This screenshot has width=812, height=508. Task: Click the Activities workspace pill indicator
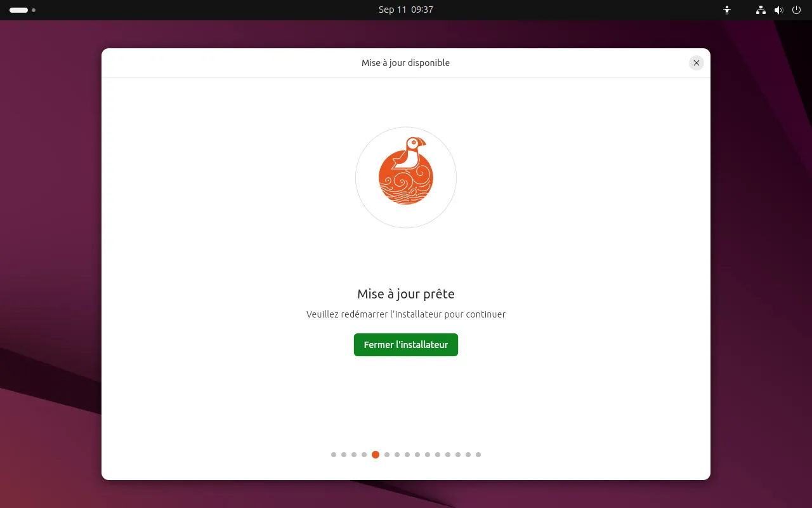[18, 10]
